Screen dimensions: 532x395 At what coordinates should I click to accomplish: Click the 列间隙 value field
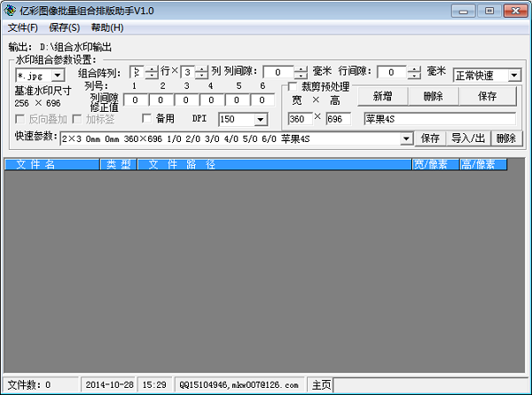[x=278, y=72]
